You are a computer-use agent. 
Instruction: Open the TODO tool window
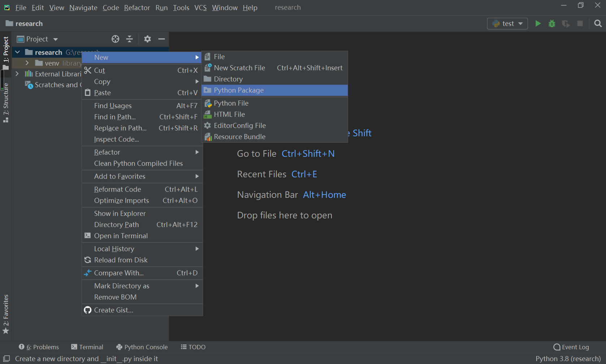point(193,347)
